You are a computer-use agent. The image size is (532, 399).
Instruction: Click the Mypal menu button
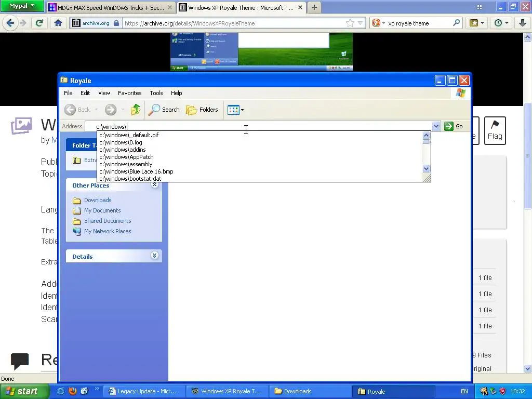tap(22, 6)
